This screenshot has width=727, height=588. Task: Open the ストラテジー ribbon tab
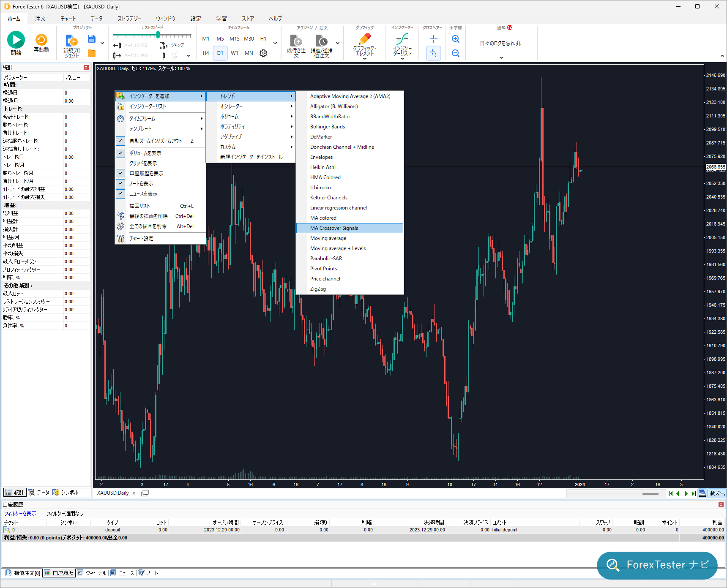129,19
